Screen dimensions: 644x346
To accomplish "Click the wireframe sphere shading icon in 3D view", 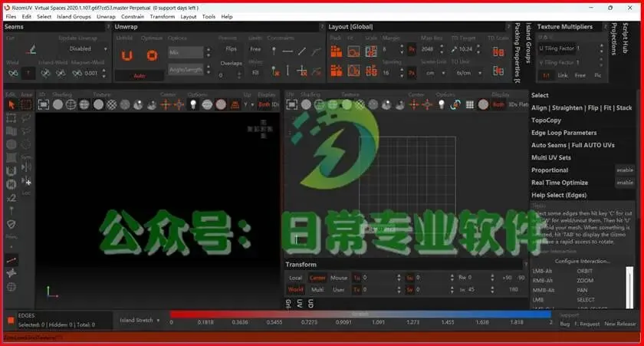I will click(x=71, y=105).
